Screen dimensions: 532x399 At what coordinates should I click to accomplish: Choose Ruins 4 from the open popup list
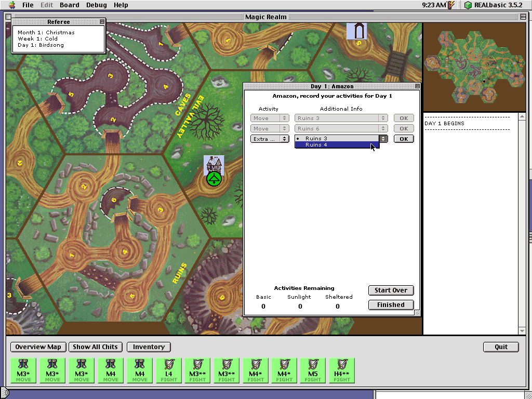[x=337, y=145]
